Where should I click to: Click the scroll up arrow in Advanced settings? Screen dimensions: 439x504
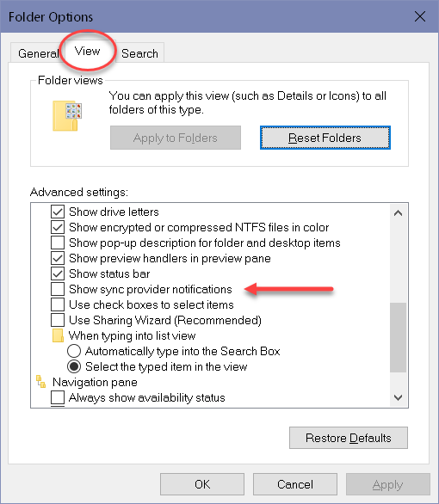[x=399, y=213]
